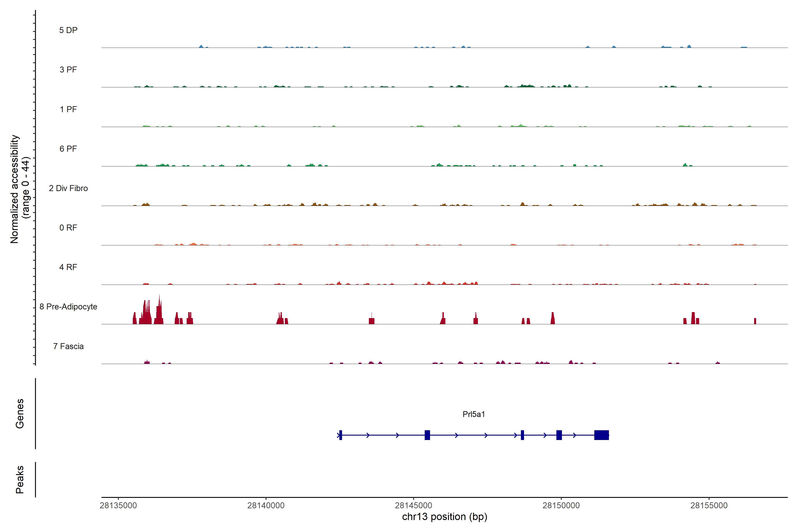Select the 4 RF track label
This screenshot has width=798, height=532.
click(68, 267)
